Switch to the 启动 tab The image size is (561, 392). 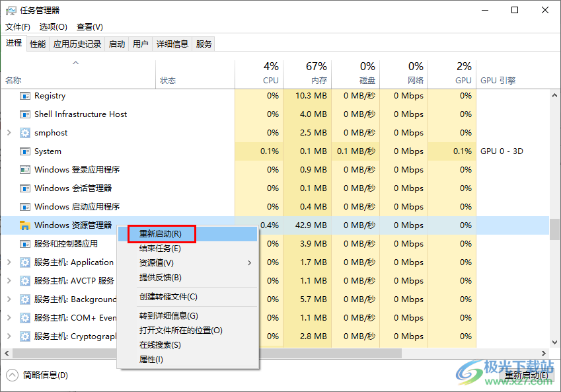[117, 44]
